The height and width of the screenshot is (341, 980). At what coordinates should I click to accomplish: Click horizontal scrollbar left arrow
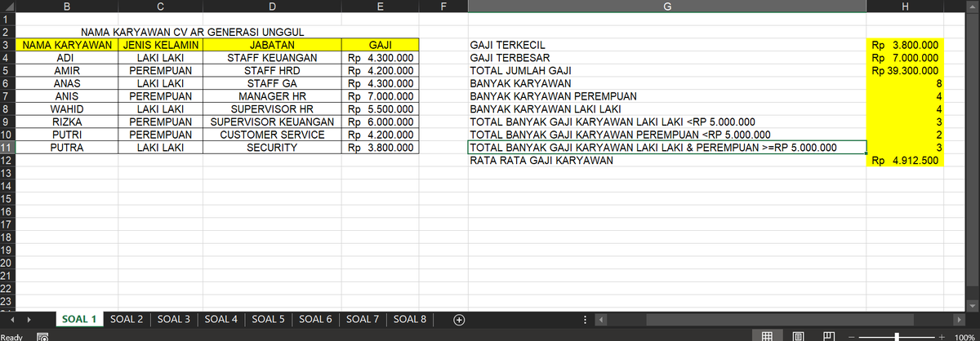click(602, 320)
